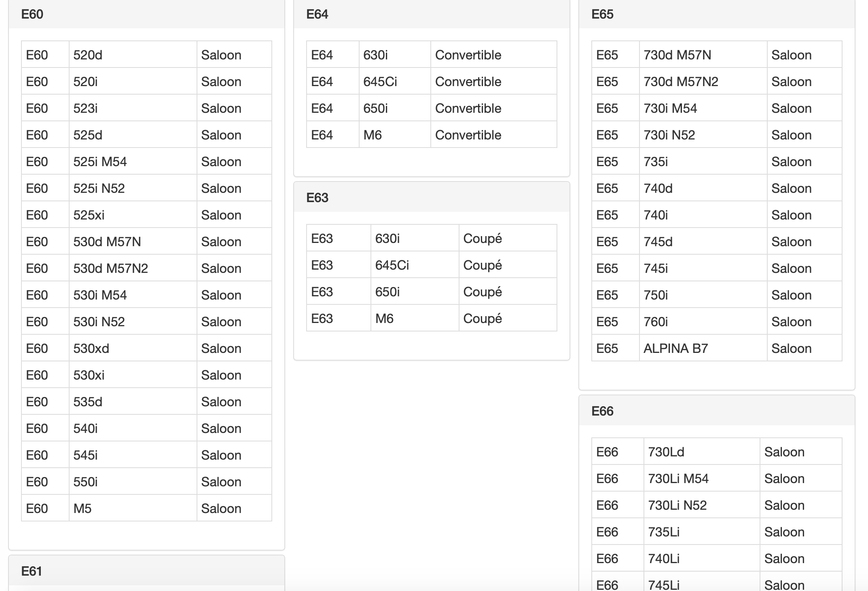Open the E61 panel heading
The height and width of the screenshot is (591, 868).
coord(146,571)
